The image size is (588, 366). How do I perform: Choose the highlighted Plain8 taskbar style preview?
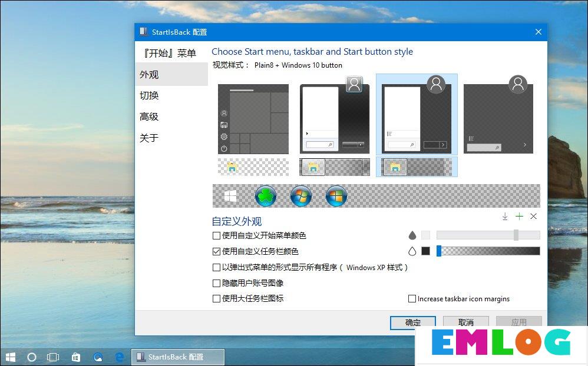pyautogui.click(x=417, y=167)
